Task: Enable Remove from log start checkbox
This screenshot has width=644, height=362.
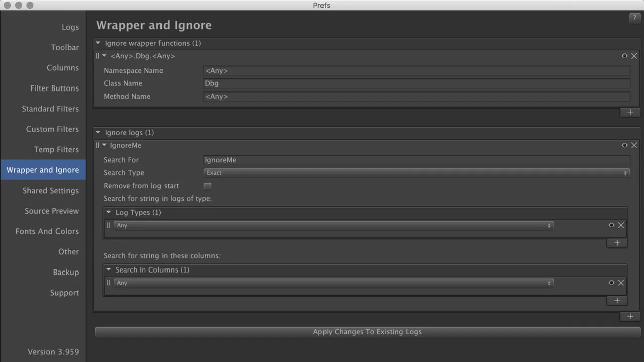Action: tap(207, 186)
